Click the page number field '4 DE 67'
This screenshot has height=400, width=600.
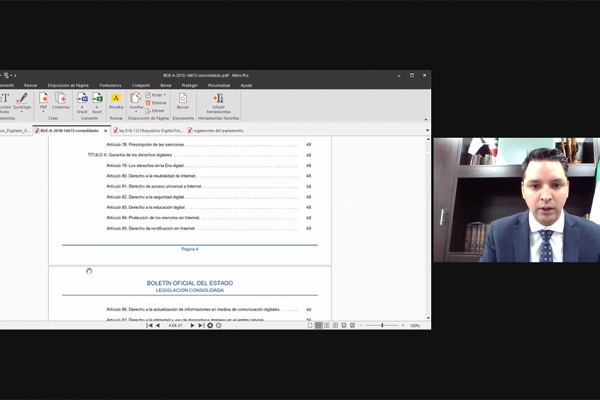[175, 326]
